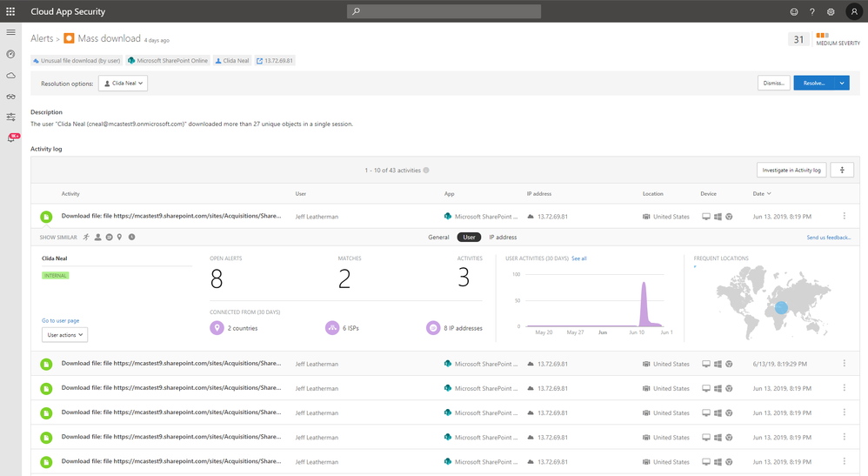Open the hamburger navigation menu
This screenshot has height=476, width=868.
point(10,32)
